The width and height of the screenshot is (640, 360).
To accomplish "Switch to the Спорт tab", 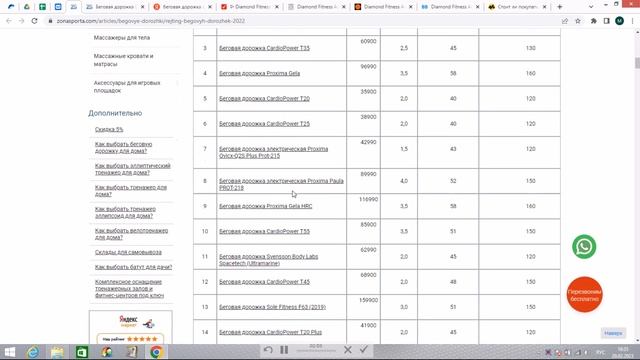I will coord(516,7).
